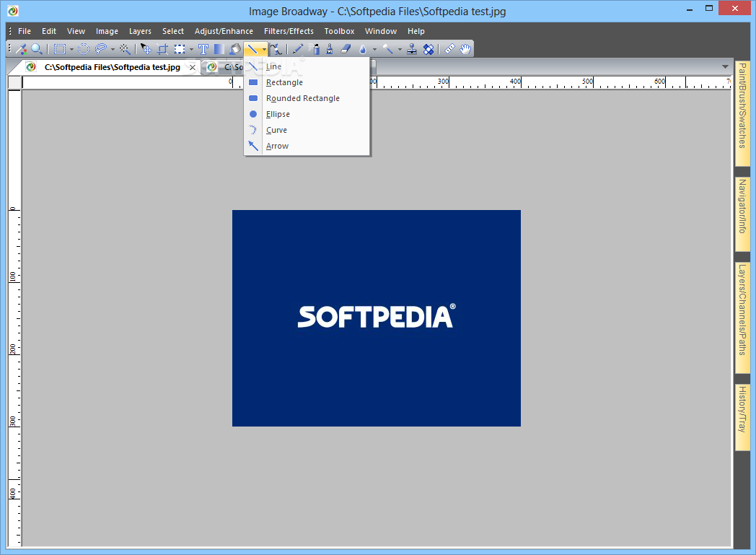The image size is (756, 555).
Task: Expand the History/Tray side panel
Action: (742, 418)
